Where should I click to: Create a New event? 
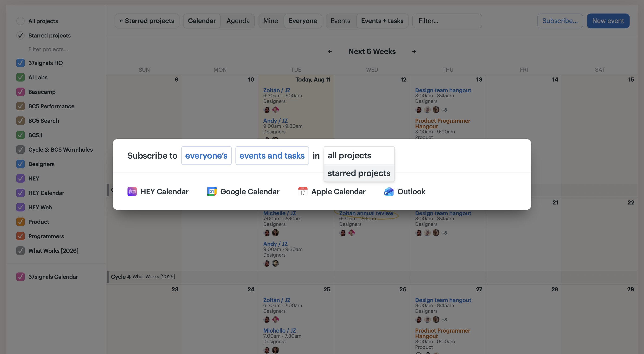pyautogui.click(x=608, y=21)
